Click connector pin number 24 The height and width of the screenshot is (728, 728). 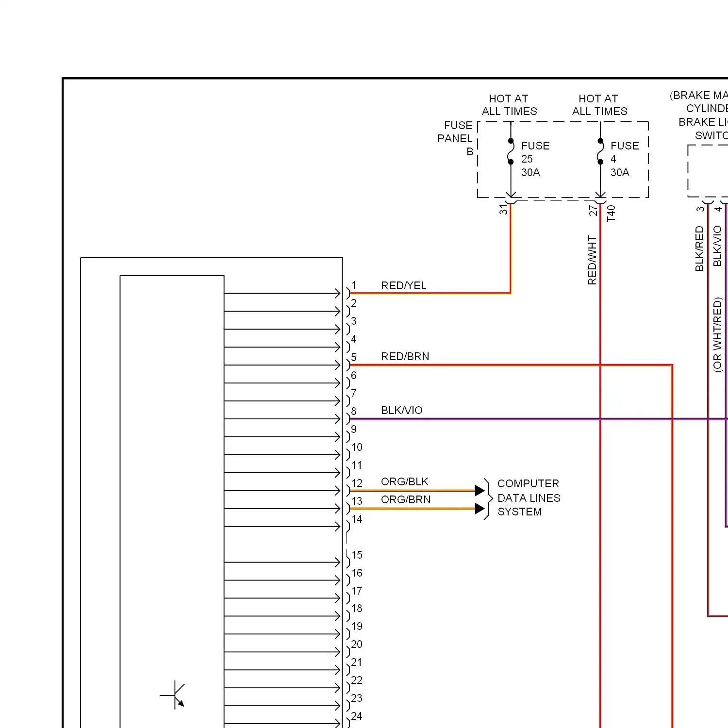click(x=357, y=716)
